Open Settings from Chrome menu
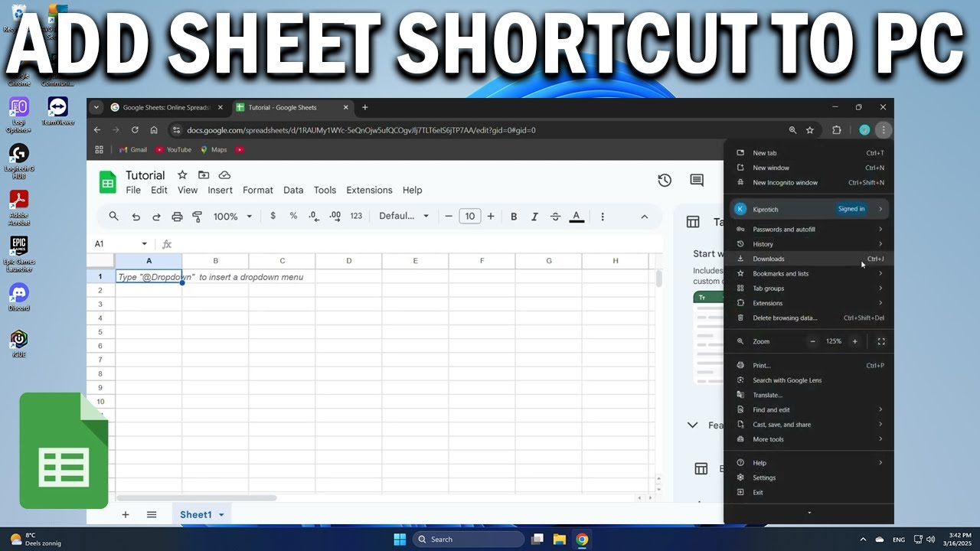The width and height of the screenshot is (980, 551). click(808, 478)
